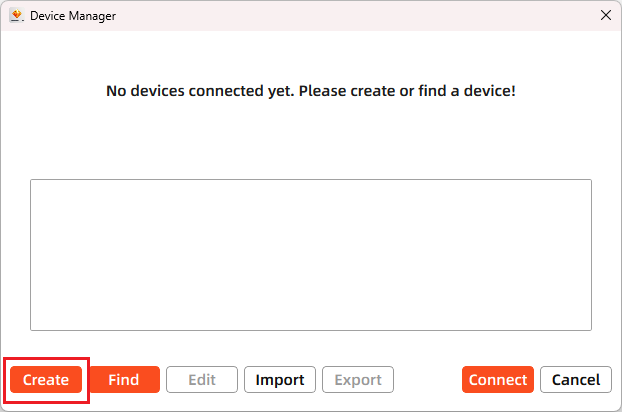
Task: Choose Edit for the device
Action: pos(202,380)
